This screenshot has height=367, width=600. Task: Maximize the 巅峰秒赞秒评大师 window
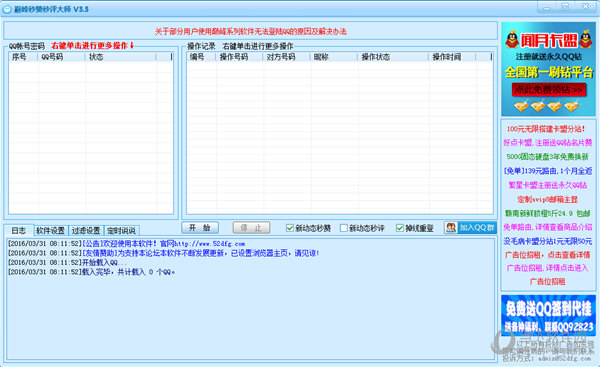click(565, 7)
